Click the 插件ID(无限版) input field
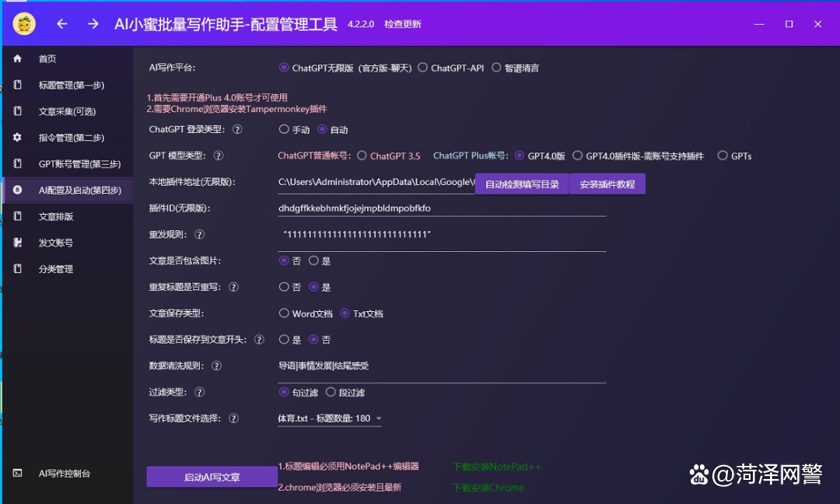 point(442,208)
